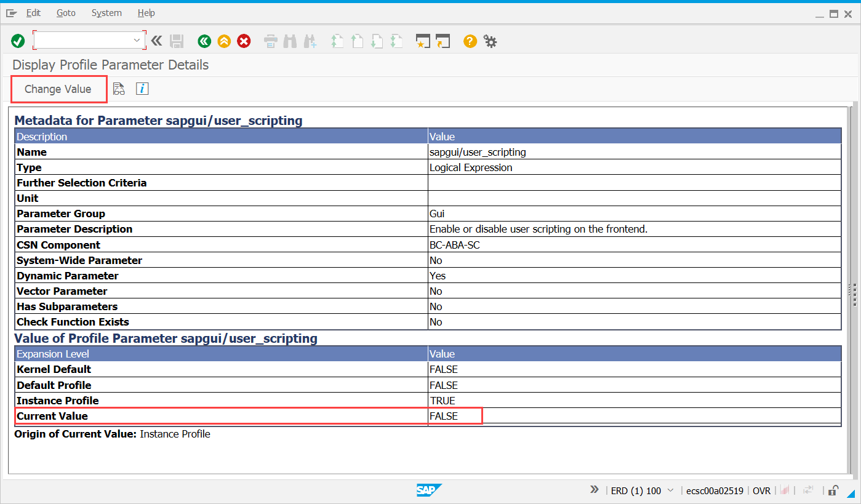Screen dimensions: 861x504
Task: Click the Save diskette icon
Action: tap(177, 41)
